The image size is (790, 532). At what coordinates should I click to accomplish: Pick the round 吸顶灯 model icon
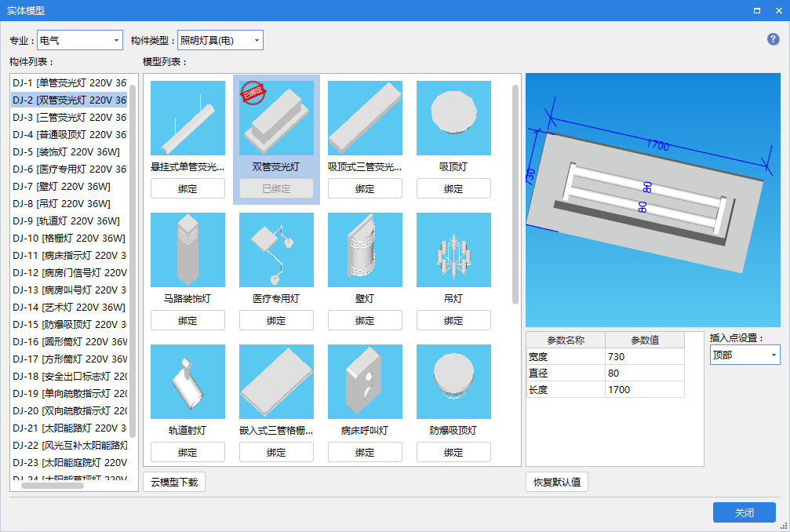453,118
